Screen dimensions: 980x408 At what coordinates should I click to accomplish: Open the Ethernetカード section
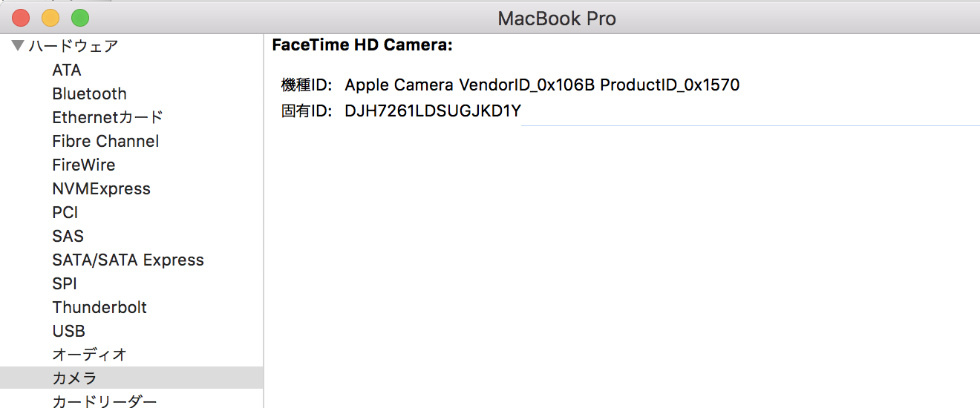click(x=108, y=118)
